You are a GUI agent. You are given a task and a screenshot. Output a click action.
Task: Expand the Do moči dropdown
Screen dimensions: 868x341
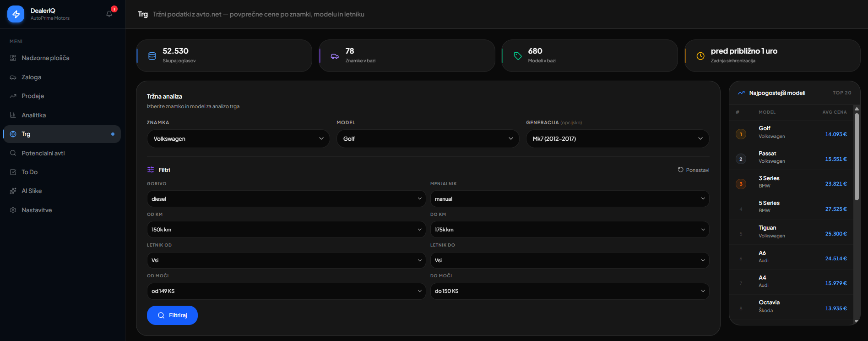coord(569,291)
